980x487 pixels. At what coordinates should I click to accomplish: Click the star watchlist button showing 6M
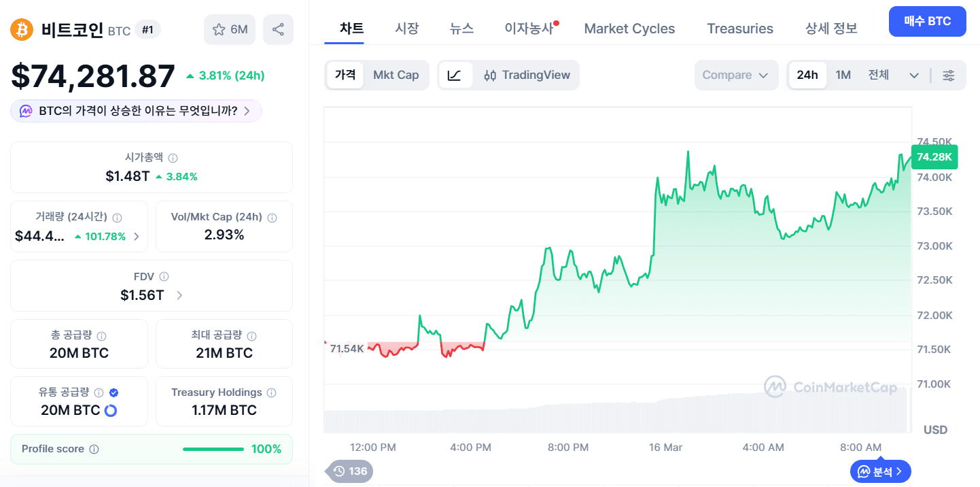230,29
